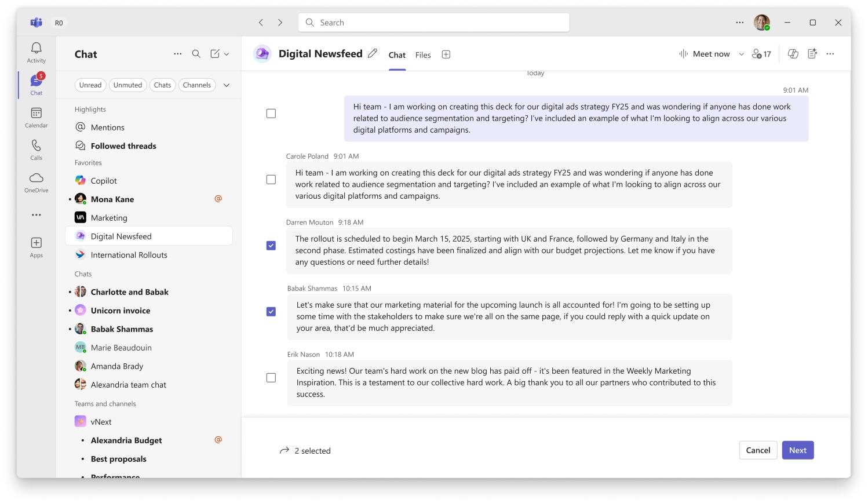Click the Next button
The height and width of the screenshot is (503, 868).
pyautogui.click(x=797, y=450)
